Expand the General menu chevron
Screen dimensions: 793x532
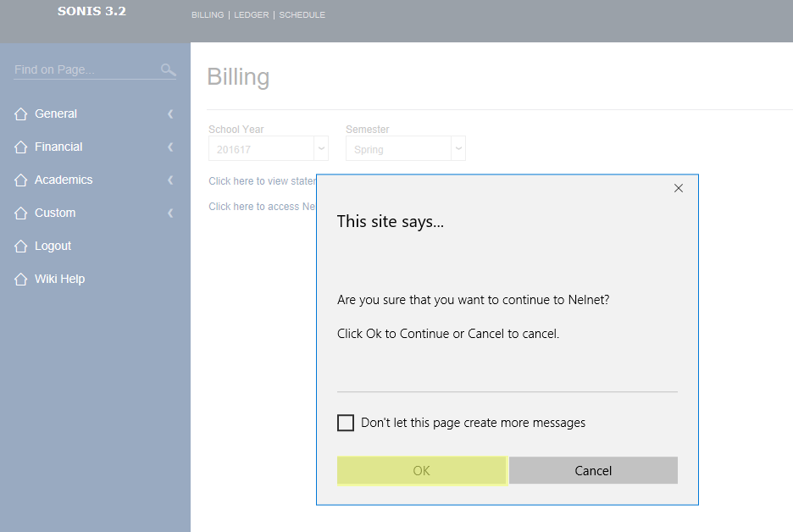[170, 114]
